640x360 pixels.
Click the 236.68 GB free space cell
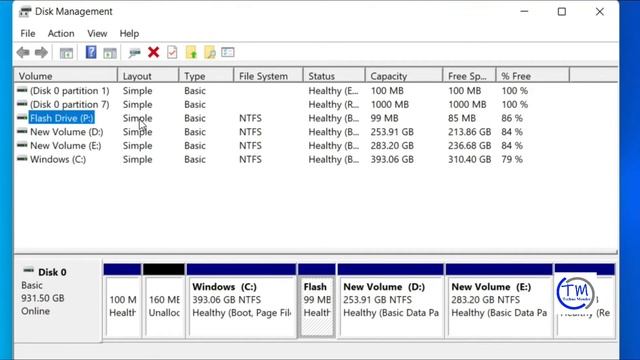click(x=469, y=146)
